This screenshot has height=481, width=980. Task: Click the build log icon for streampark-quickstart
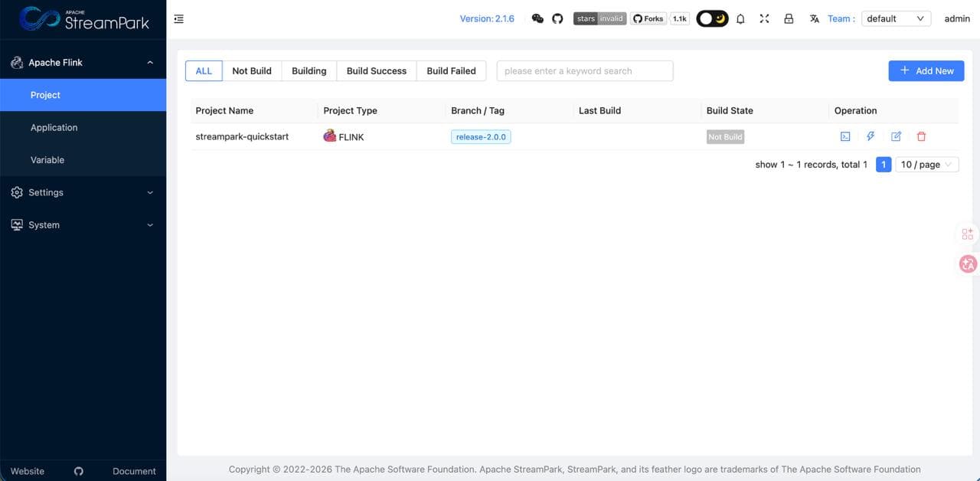845,136
